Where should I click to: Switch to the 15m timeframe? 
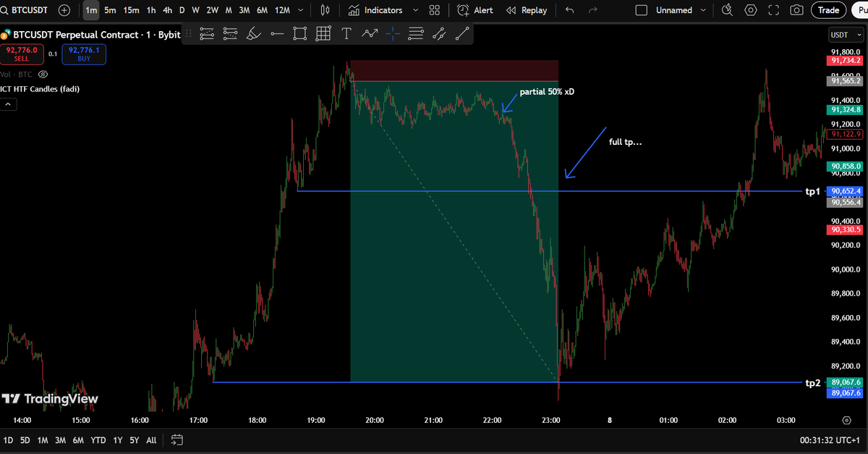[130, 10]
